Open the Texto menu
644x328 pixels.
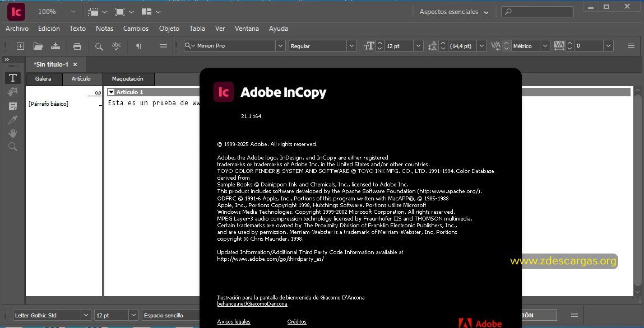[77, 29]
